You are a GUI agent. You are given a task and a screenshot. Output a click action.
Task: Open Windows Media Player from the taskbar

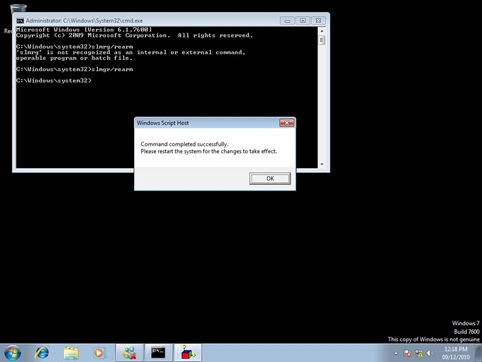pyautogui.click(x=99, y=353)
